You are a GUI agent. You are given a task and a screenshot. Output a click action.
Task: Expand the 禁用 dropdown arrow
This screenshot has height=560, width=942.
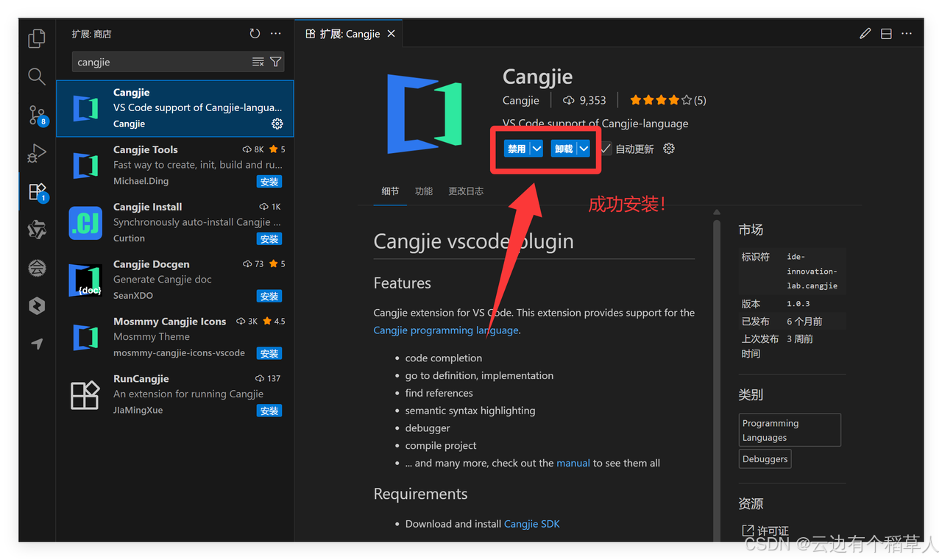point(536,149)
